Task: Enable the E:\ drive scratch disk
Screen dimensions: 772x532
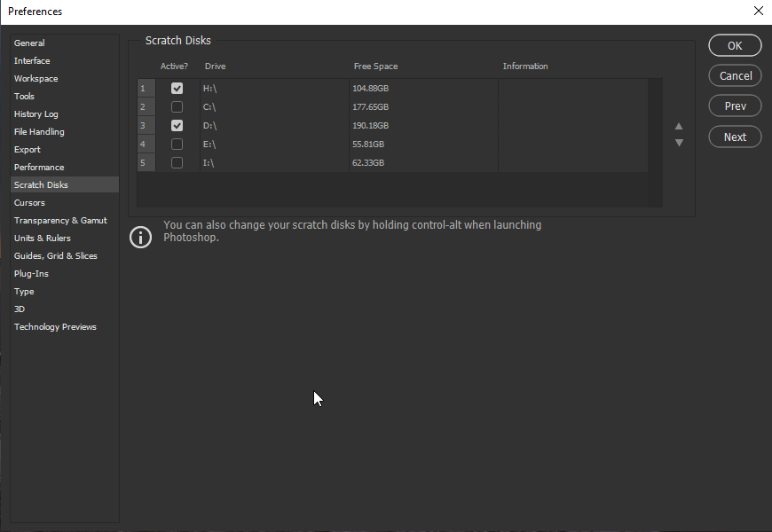Action: tap(177, 144)
